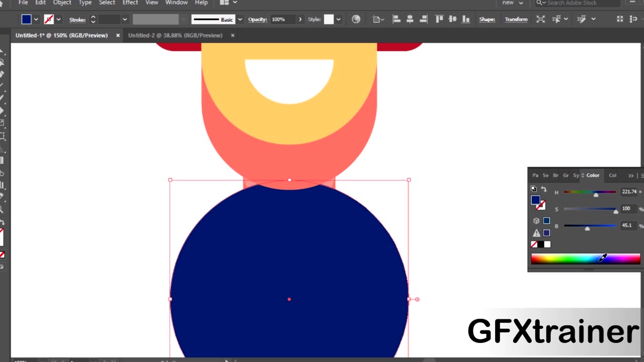Click the brightness slider handle

tap(587, 229)
